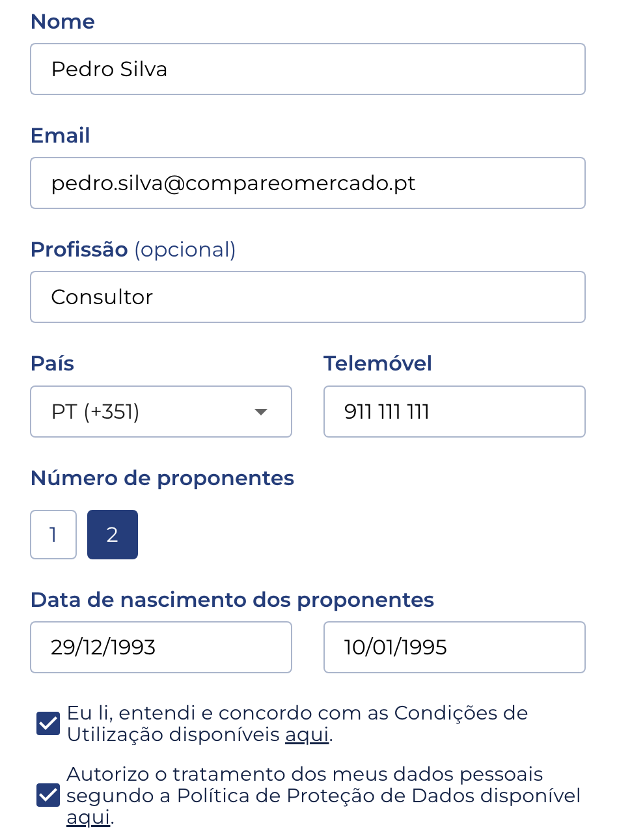This screenshot has height=840, width=617.
Task: Select the Profissão optional text field
Action: point(308,297)
